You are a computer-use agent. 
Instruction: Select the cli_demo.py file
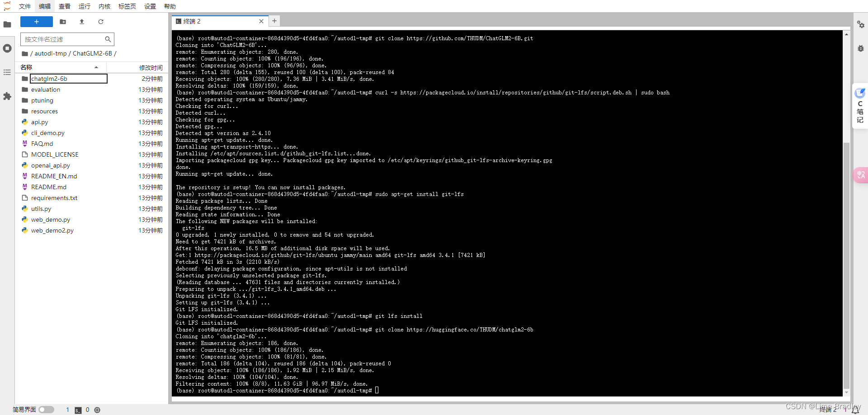92,133
